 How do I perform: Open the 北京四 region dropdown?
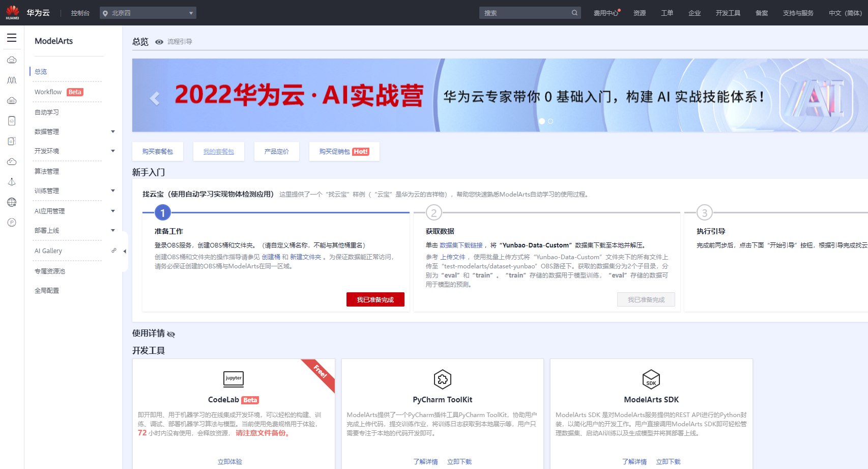point(148,13)
